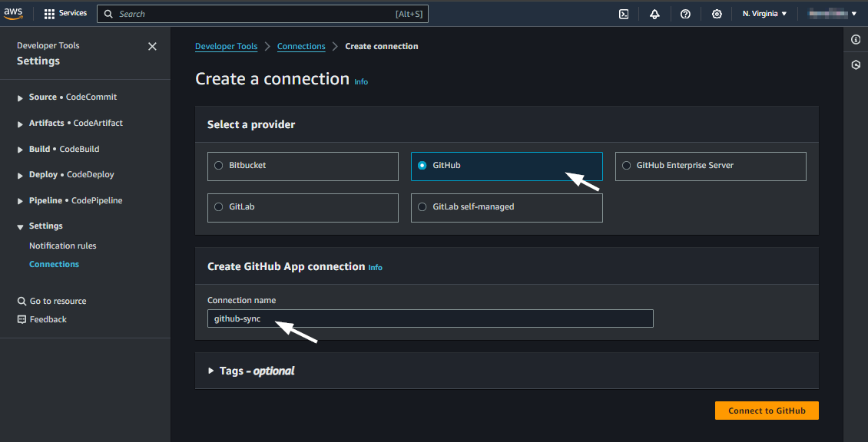Image resolution: width=868 pixels, height=442 pixels.
Task: Expand the Tags optional section
Action: pos(212,371)
